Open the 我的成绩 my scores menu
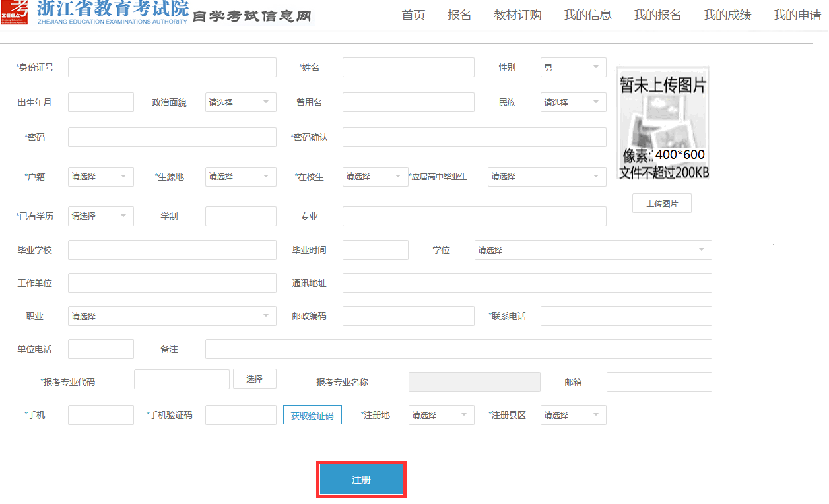 click(727, 15)
